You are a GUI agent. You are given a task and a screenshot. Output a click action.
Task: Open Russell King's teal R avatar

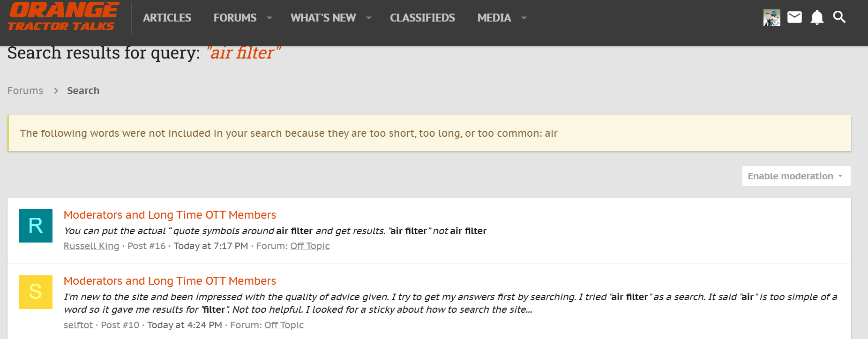[x=36, y=226]
